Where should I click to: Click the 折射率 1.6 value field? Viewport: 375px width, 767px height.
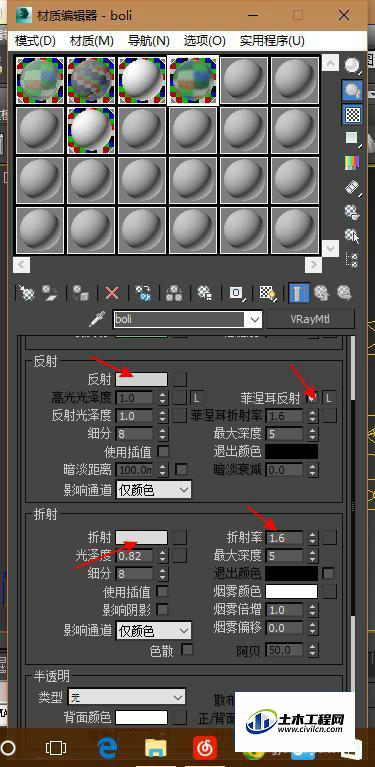point(285,538)
